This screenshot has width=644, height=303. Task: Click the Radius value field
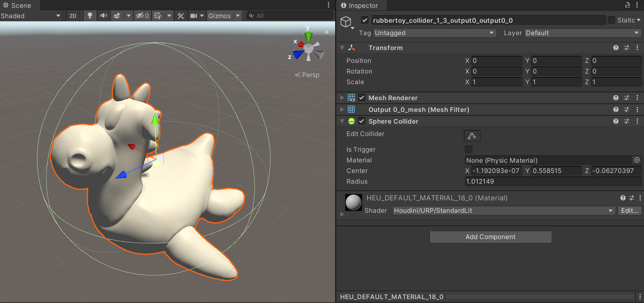point(553,182)
